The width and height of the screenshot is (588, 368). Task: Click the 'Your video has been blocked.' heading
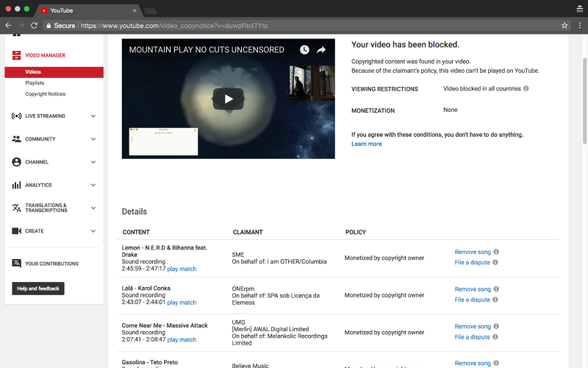[x=405, y=44]
